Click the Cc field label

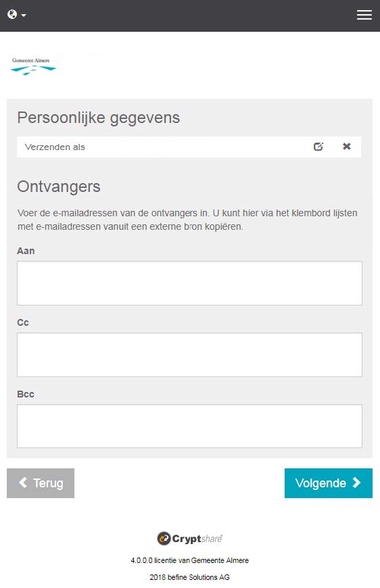click(x=23, y=322)
